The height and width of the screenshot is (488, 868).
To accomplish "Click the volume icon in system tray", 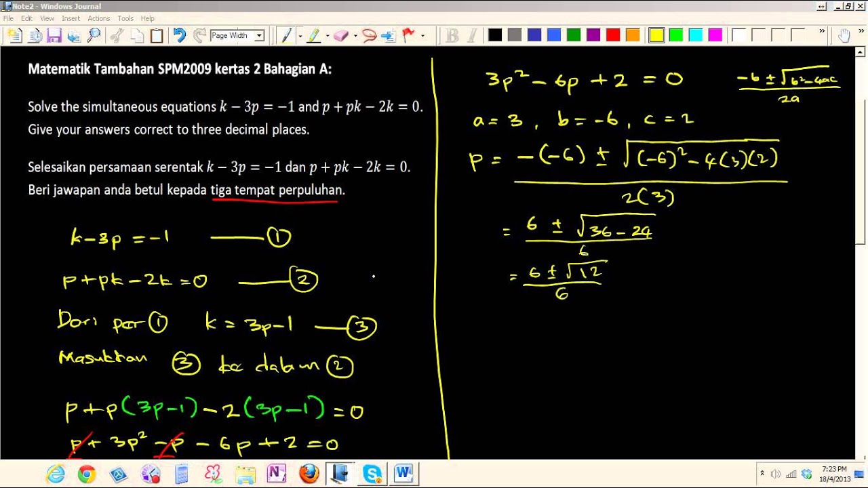I will point(775,474).
